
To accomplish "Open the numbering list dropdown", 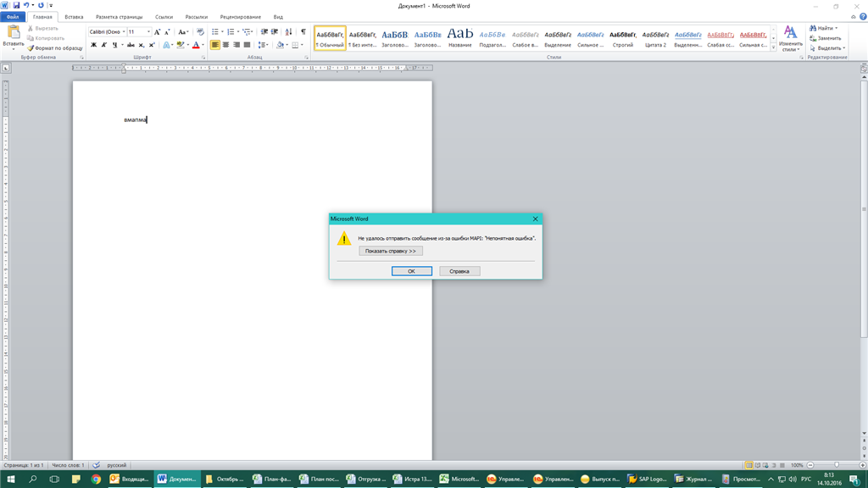I will click(x=238, y=32).
